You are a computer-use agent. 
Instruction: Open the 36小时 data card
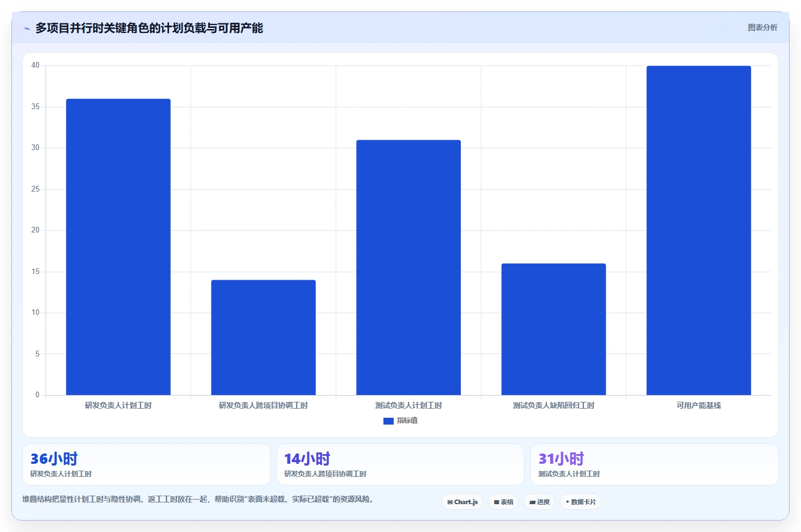(x=146, y=464)
